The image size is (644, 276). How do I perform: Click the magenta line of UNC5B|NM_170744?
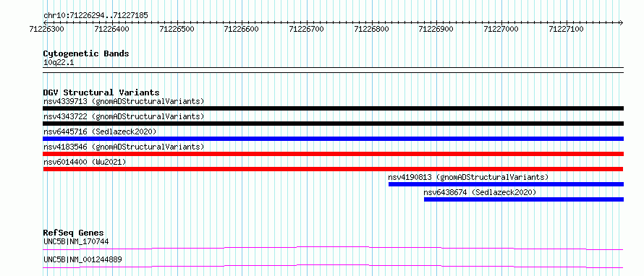tap(333, 248)
